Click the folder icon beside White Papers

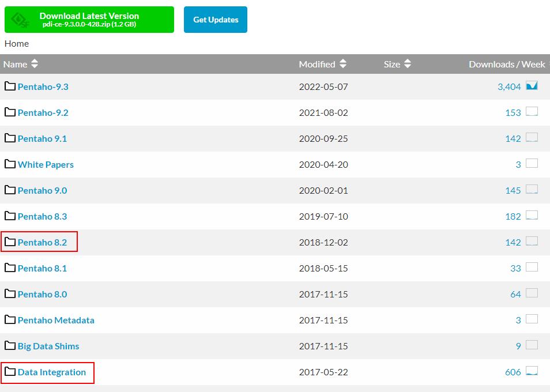10,164
